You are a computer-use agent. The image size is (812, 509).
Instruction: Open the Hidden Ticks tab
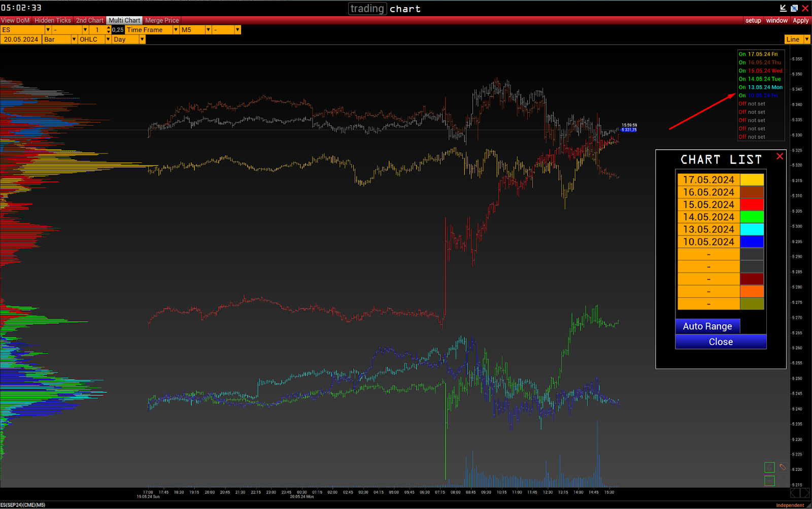click(x=52, y=20)
